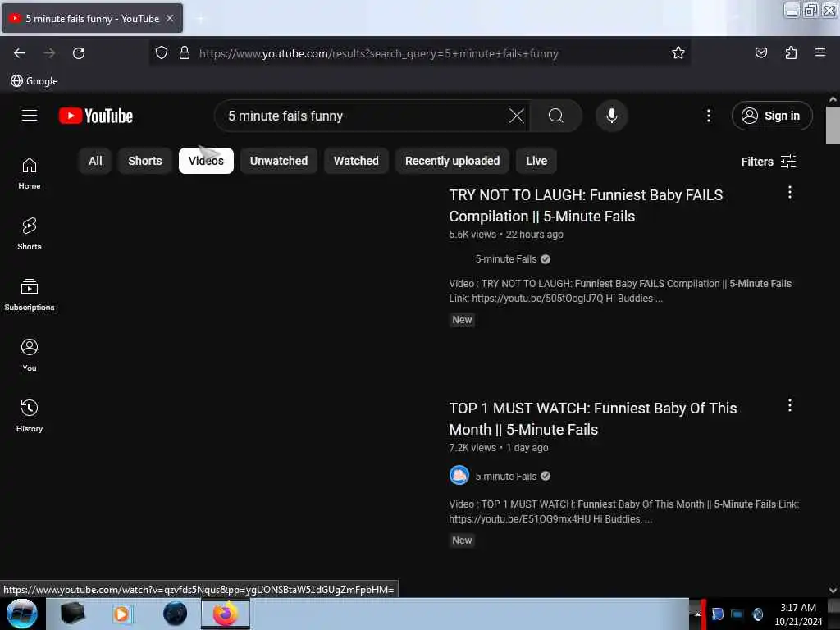Image resolution: width=840 pixels, height=630 pixels.
Task: Select the Shorts filter chip
Action: coord(145,161)
